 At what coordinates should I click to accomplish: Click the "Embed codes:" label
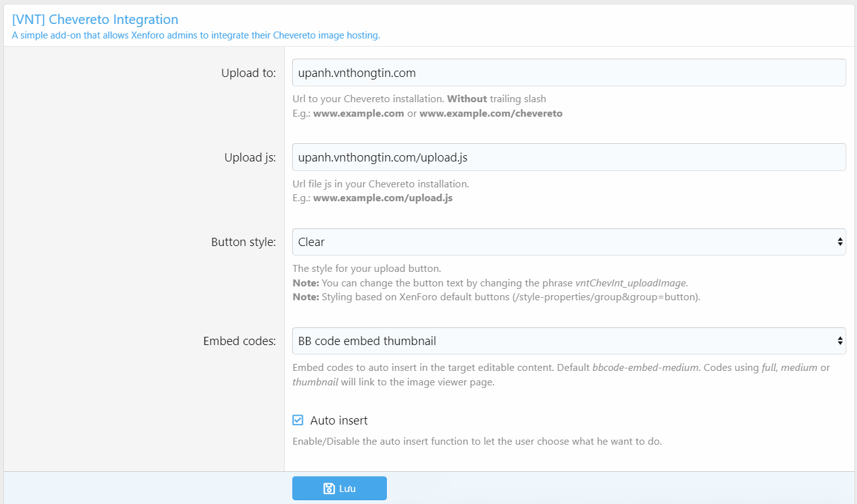239,341
